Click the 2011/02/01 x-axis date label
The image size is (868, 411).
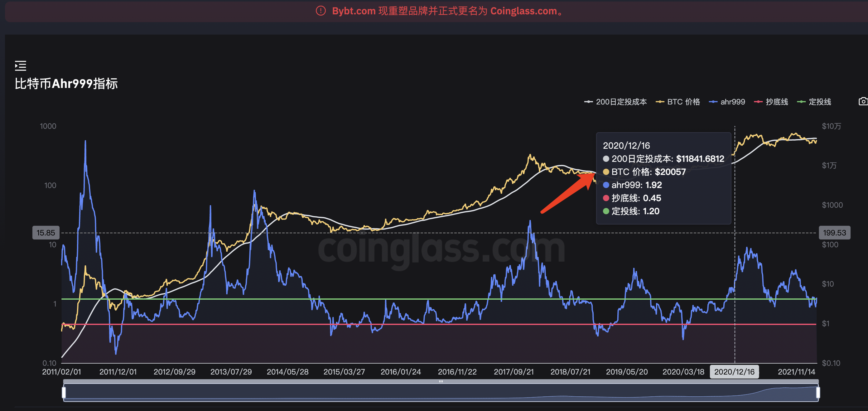point(61,372)
